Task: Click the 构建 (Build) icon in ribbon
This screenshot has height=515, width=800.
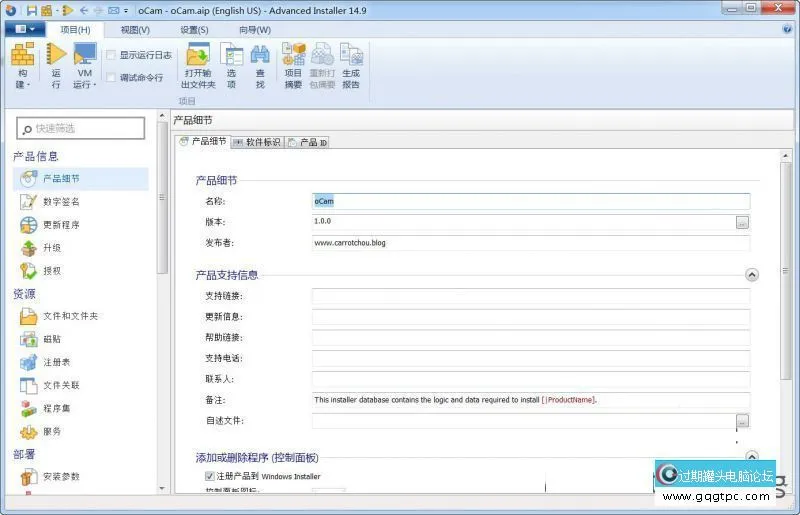Action: click(23, 56)
